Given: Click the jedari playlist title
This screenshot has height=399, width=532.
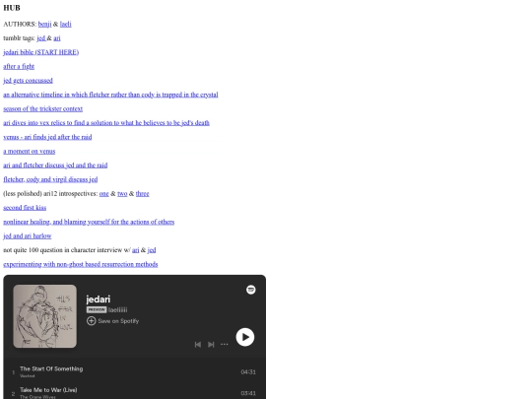Looking at the screenshot, I should pyautogui.click(x=99, y=299).
